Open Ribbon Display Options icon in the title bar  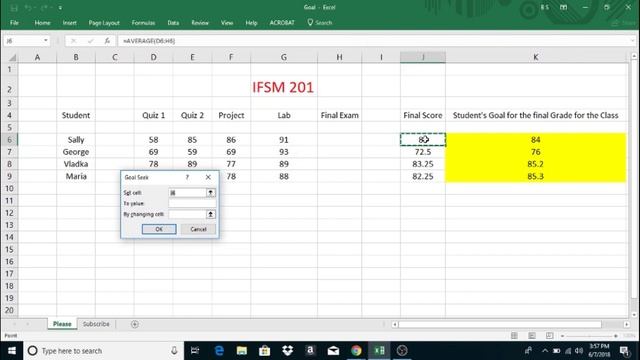point(563,7)
